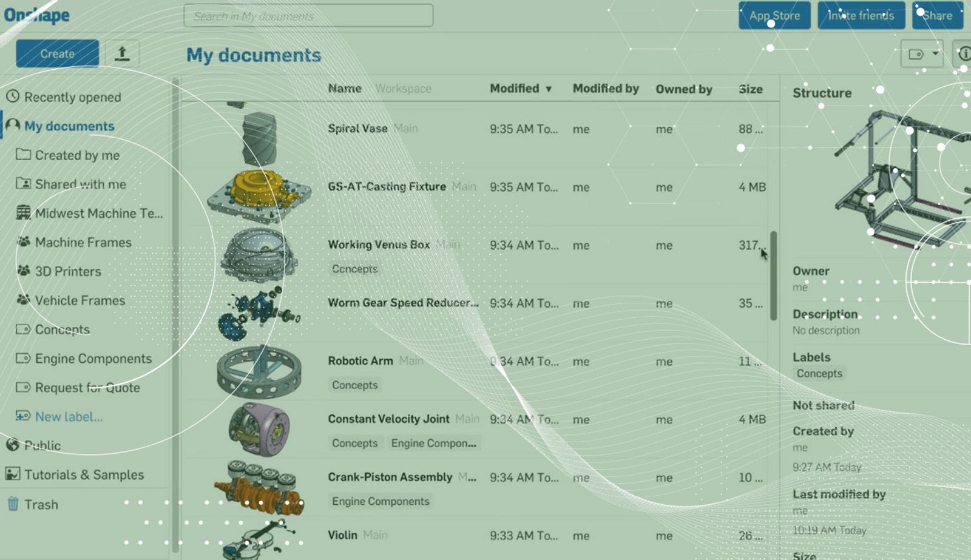Click the document list vertical scrollbar

click(773, 276)
